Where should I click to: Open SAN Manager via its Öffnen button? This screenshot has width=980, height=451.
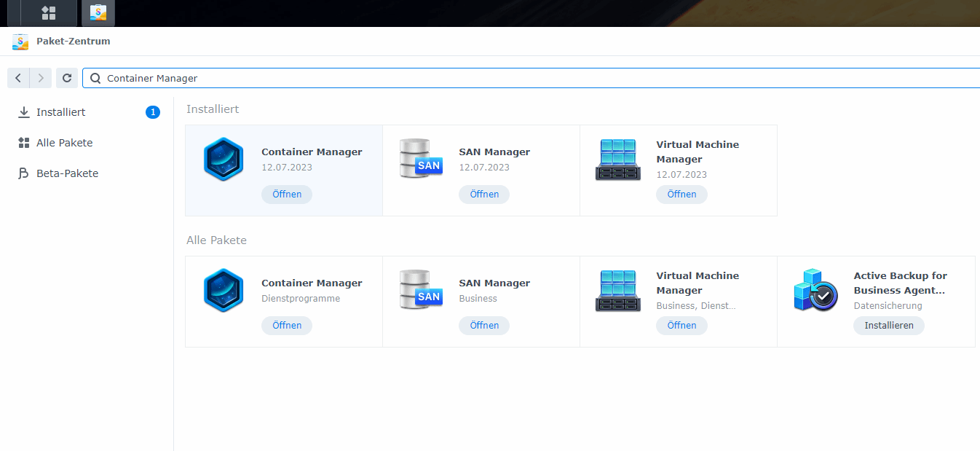click(x=484, y=195)
